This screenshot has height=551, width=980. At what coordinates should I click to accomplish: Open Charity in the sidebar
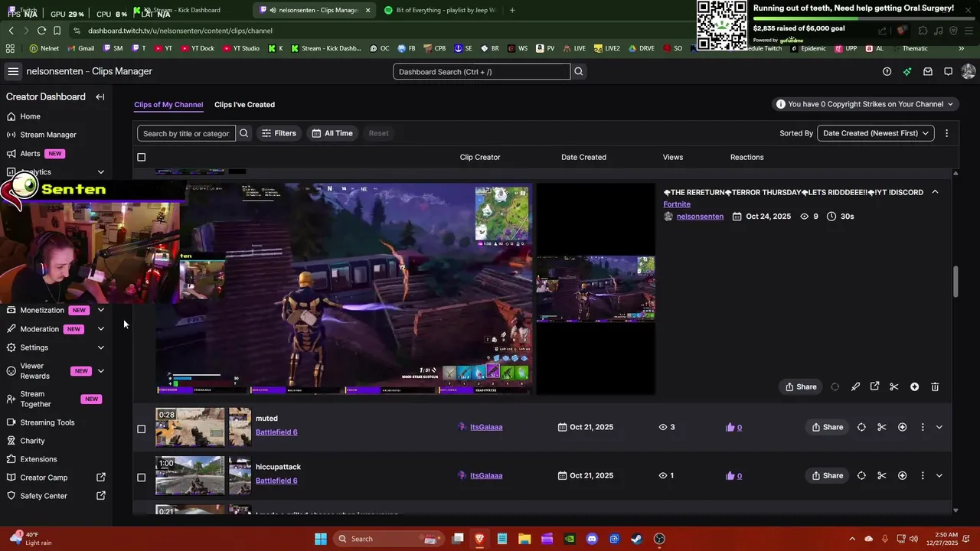(32, 441)
